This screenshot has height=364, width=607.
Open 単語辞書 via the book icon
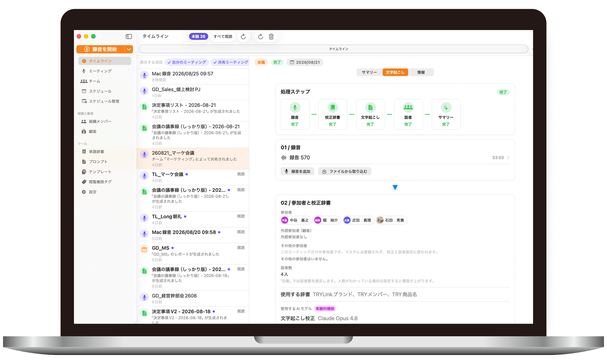84,152
